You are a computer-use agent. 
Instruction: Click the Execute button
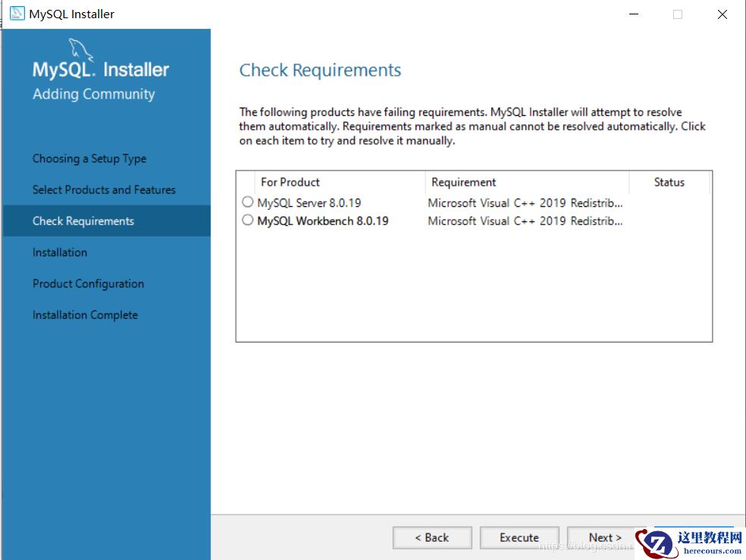[519, 538]
